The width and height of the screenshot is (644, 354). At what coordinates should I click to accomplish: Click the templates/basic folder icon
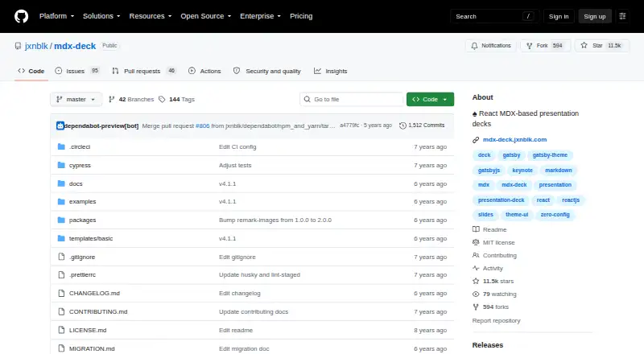[61, 239]
